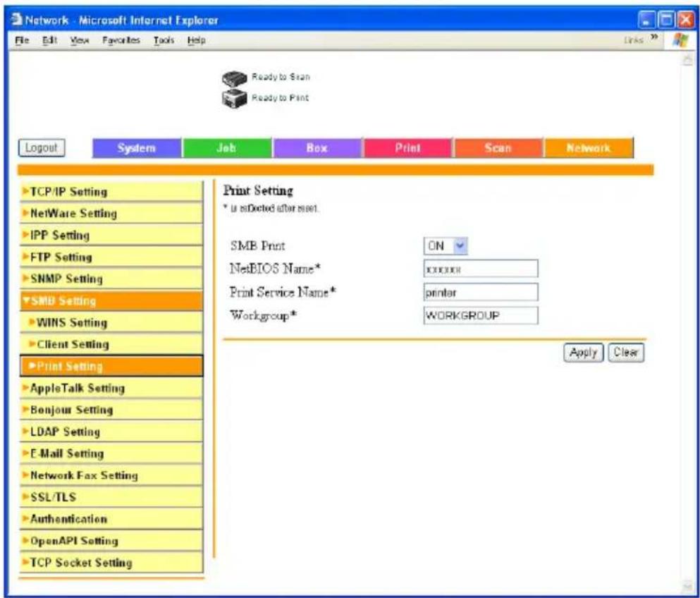This screenshot has width=700, height=598.
Task: Open SSL/TLS in sidebar
Action: point(111,497)
